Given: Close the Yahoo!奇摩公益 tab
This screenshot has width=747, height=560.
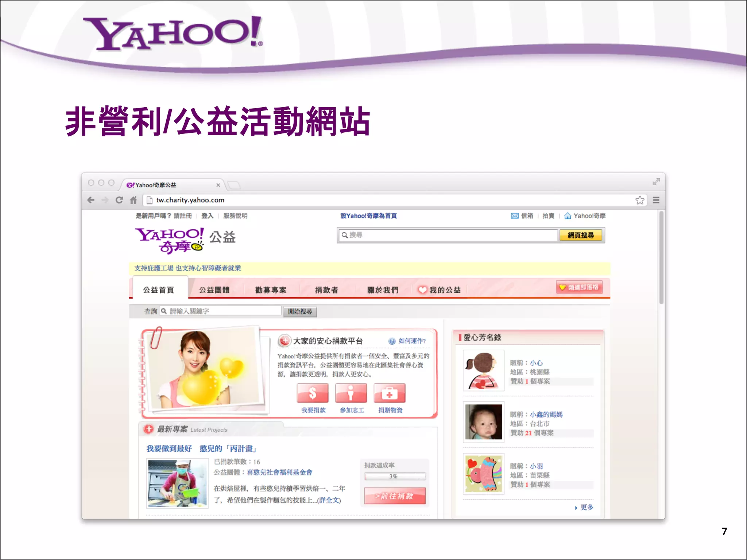Looking at the screenshot, I should (218, 185).
